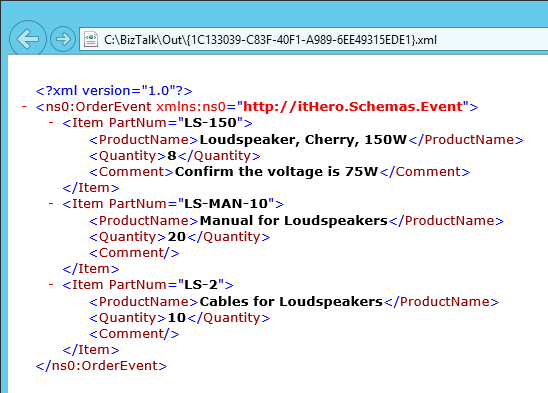Click the closing Item tag after LS-MAN-10 item
The image size is (548, 393).
tap(91, 269)
